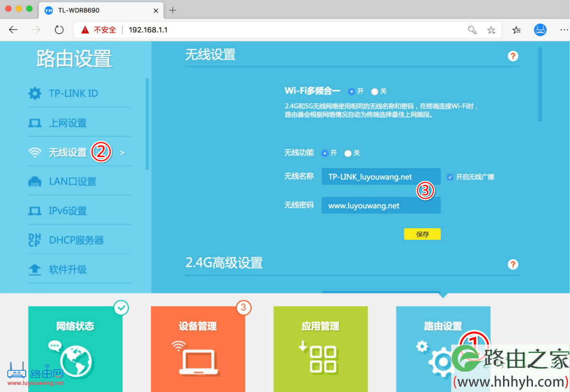Image resolution: width=570 pixels, height=392 pixels.
Task: Open TP-LINK ID menu item
Action: pos(79,93)
